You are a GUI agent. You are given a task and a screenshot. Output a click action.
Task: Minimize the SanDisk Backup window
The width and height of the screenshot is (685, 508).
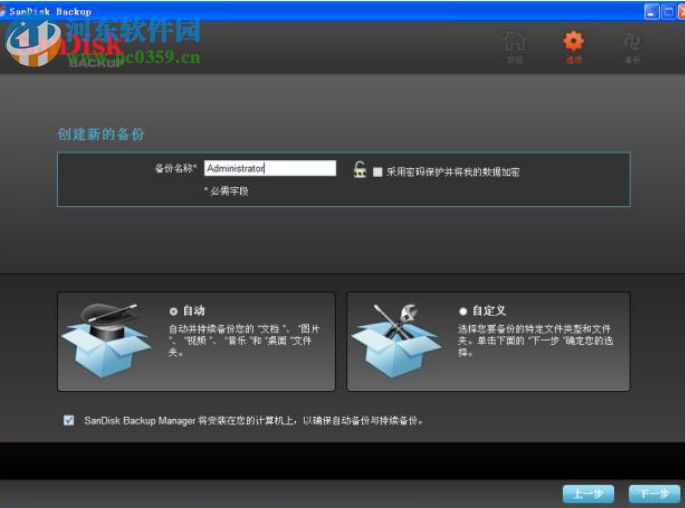[x=651, y=12]
